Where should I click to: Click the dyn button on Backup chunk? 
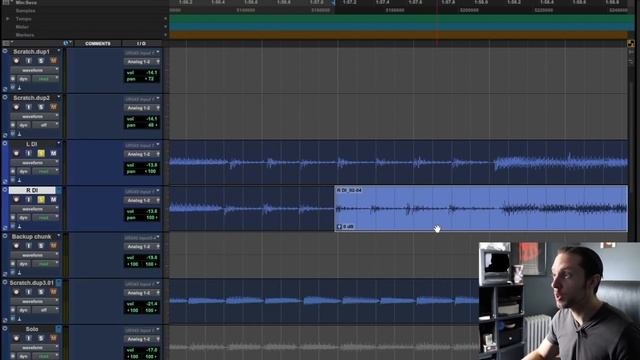pos(24,264)
